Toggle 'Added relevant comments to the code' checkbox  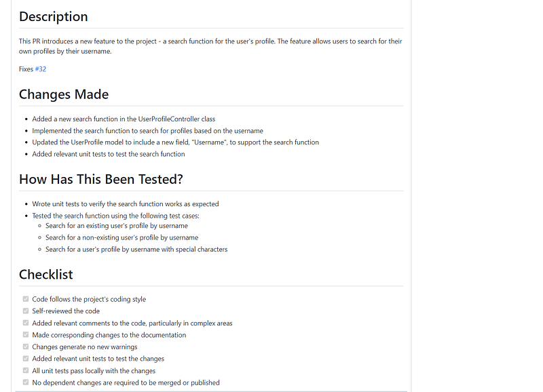26,323
